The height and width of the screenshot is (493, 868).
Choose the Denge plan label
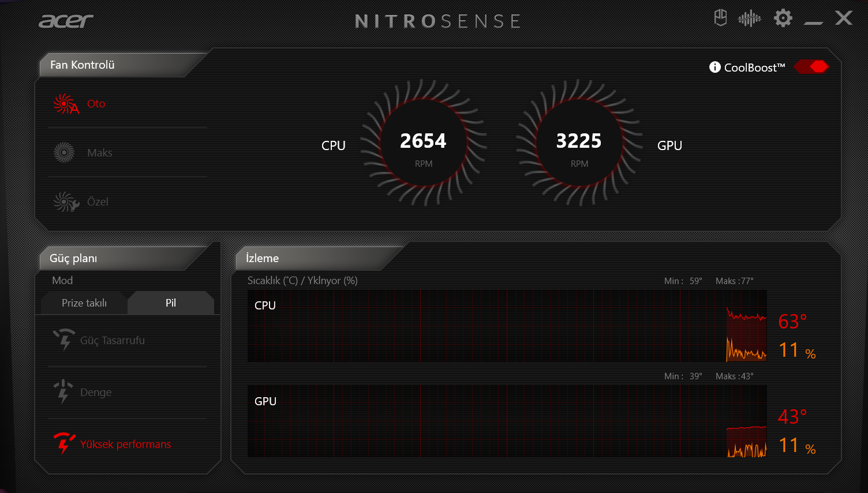pyautogui.click(x=96, y=393)
